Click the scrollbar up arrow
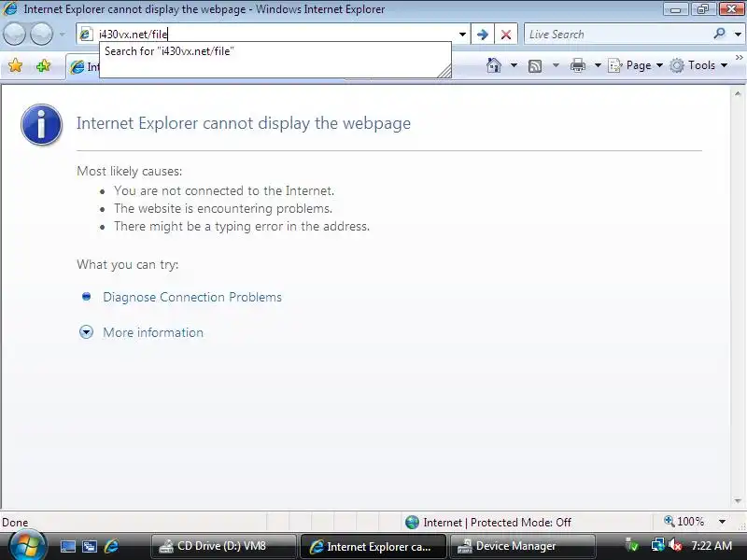This screenshot has width=747, height=560. tap(738, 94)
